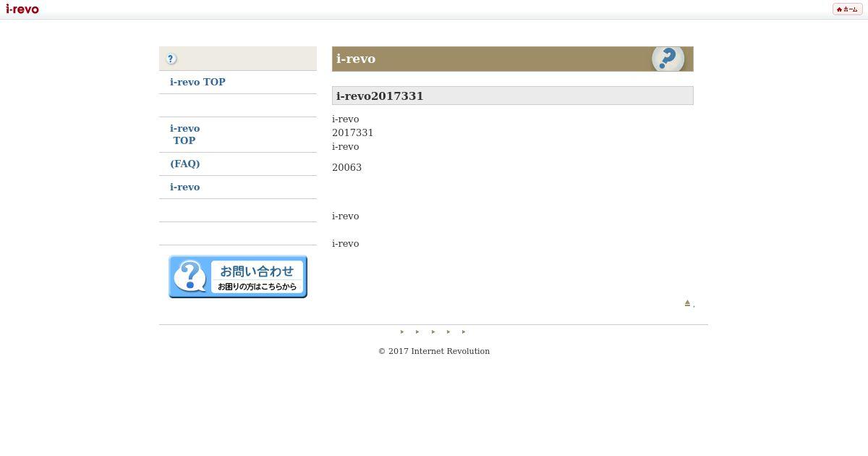
Task: Click the "i-revo" title in the brown banner
Action: coord(356,59)
